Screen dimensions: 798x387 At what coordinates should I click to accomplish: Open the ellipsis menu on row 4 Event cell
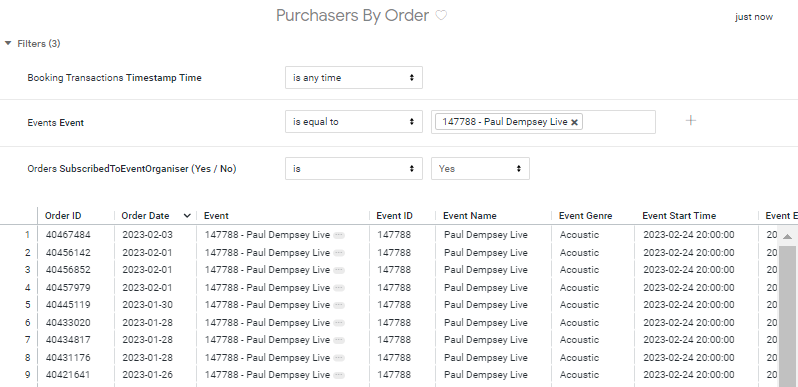[339, 288]
